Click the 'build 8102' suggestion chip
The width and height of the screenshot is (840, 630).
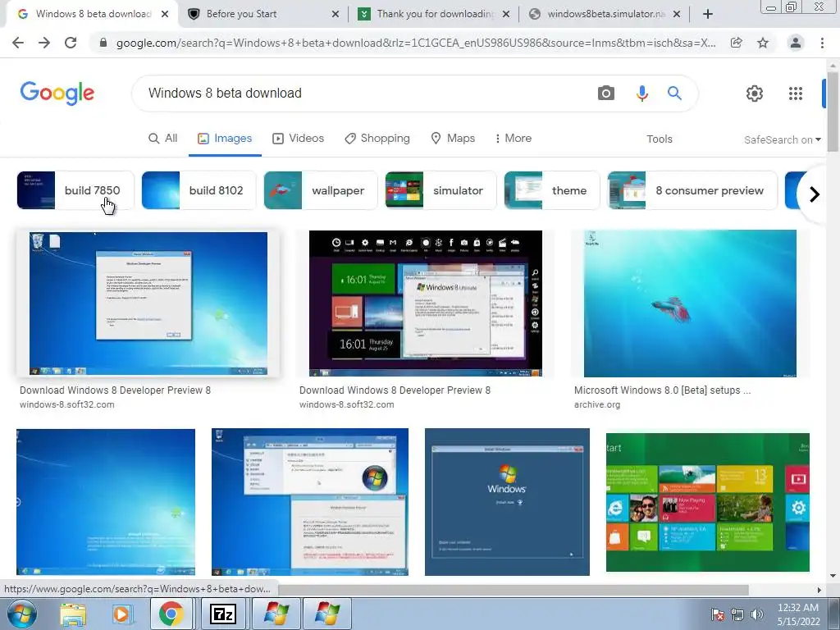click(199, 190)
